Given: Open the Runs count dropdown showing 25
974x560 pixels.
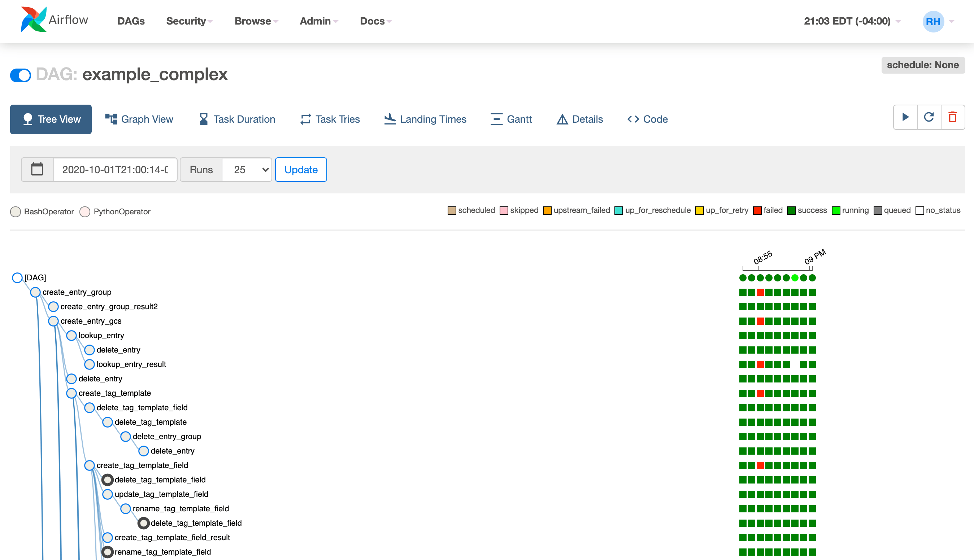Looking at the screenshot, I should tap(247, 169).
